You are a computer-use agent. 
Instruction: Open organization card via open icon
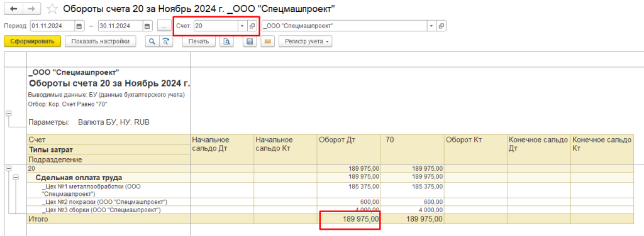(x=441, y=26)
